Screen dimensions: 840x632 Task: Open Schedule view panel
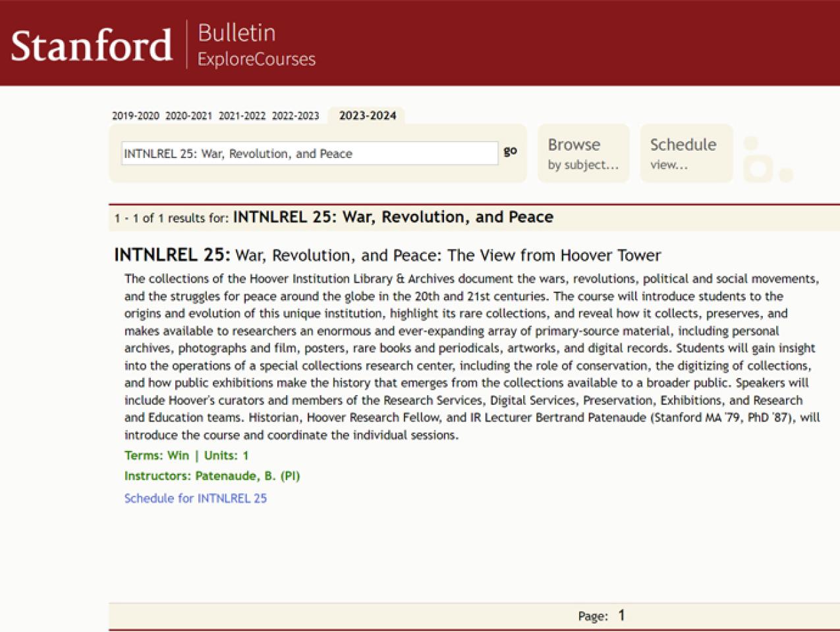(x=686, y=153)
